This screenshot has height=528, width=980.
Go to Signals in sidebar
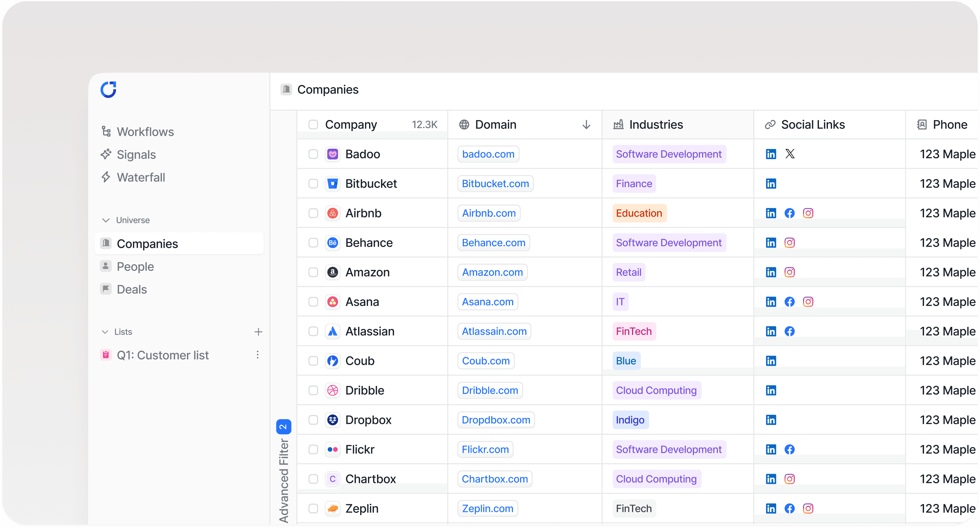(128, 155)
